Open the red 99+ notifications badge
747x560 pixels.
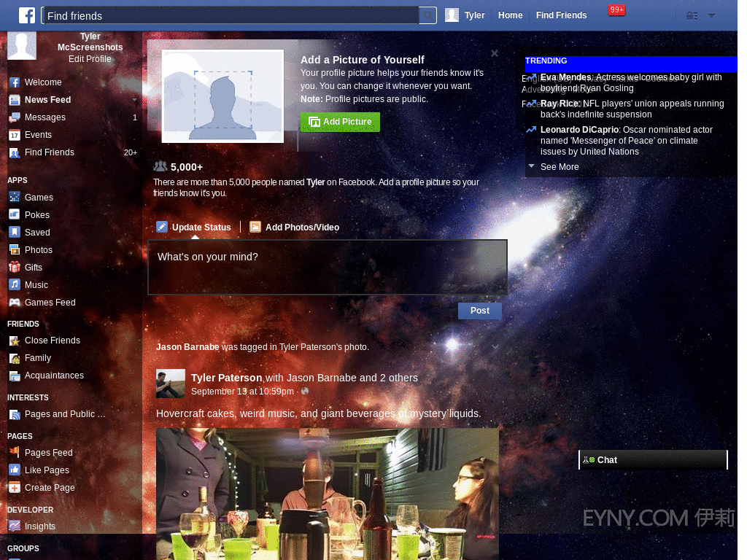click(x=616, y=10)
